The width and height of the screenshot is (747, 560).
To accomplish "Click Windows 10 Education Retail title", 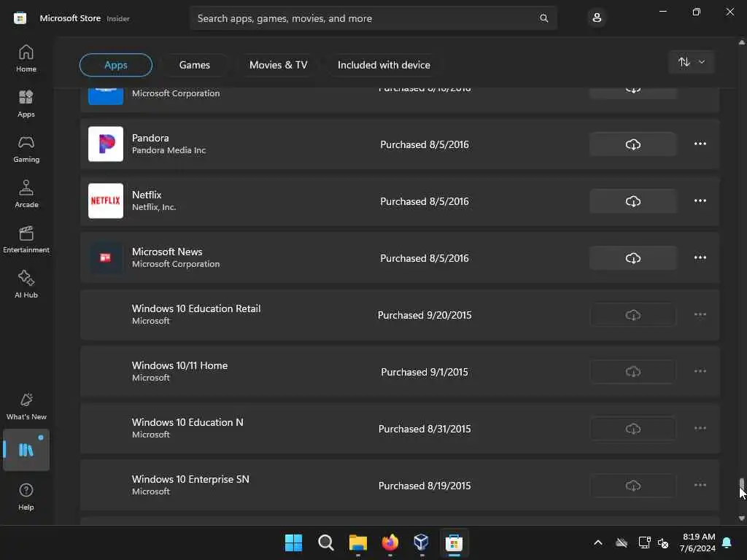I will pyautogui.click(x=196, y=308).
